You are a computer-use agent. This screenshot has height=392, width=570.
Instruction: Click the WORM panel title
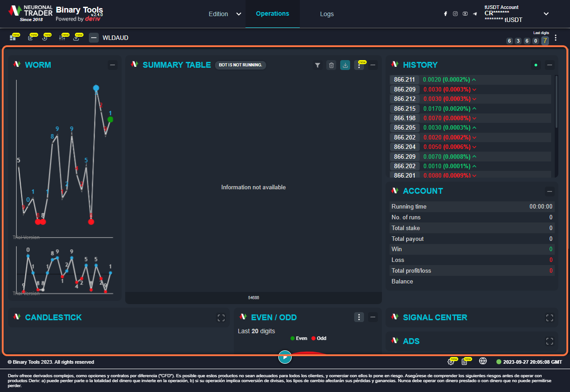click(x=38, y=65)
